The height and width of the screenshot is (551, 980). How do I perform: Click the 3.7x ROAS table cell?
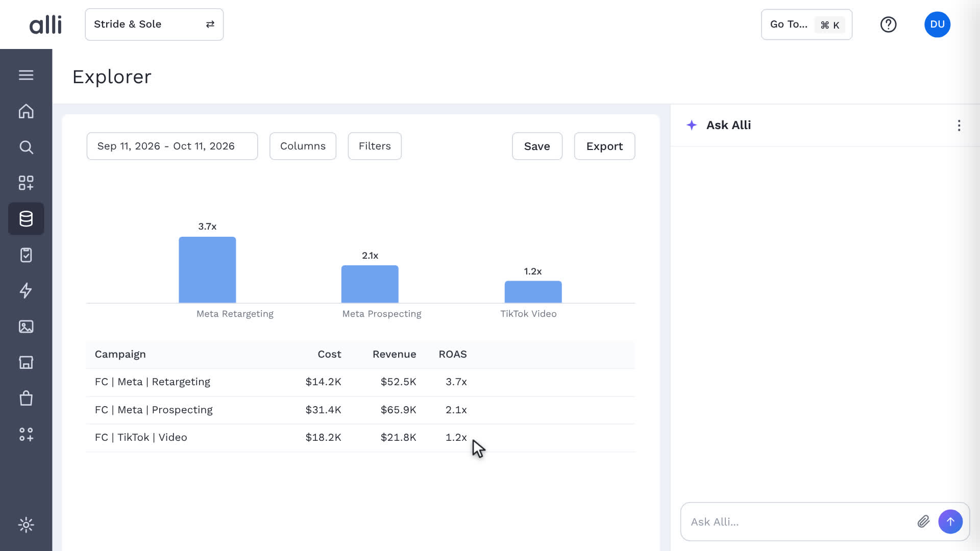[x=456, y=382]
